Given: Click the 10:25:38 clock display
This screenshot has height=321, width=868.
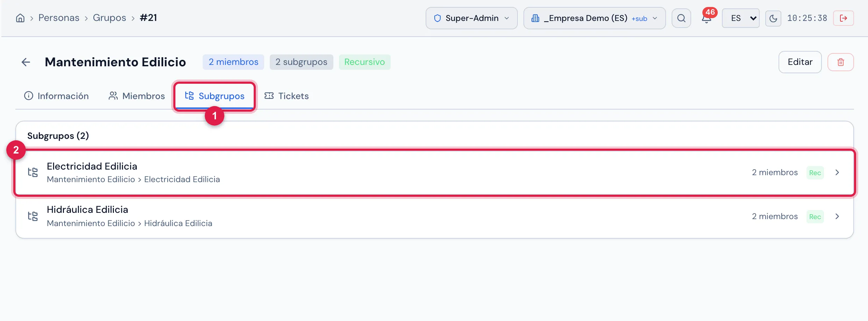Looking at the screenshot, I should click(x=807, y=18).
